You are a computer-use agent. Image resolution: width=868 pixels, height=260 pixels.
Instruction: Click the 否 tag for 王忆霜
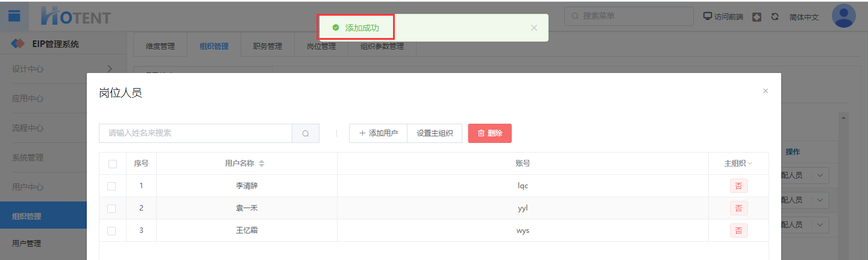coord(738,230)
